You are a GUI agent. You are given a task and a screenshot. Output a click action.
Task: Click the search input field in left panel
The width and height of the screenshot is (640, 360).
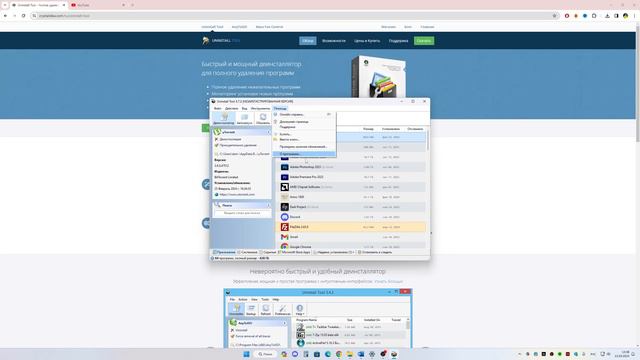click(x=242, y=213)
